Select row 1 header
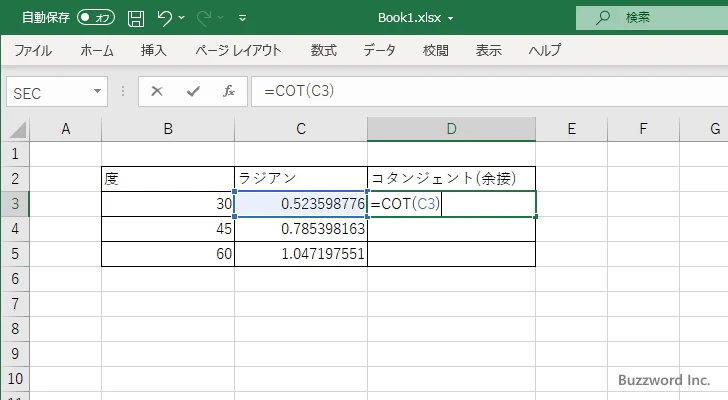 click(x=15, y=154)
